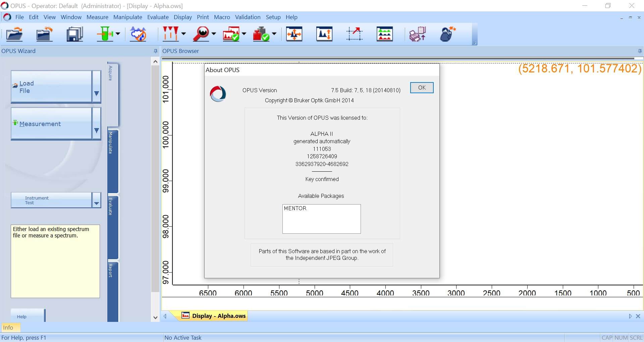This screenshot has height=342, width=644.
Task: Expand the Measurement dropdown arrow in wizard
Action: [97, 130]
